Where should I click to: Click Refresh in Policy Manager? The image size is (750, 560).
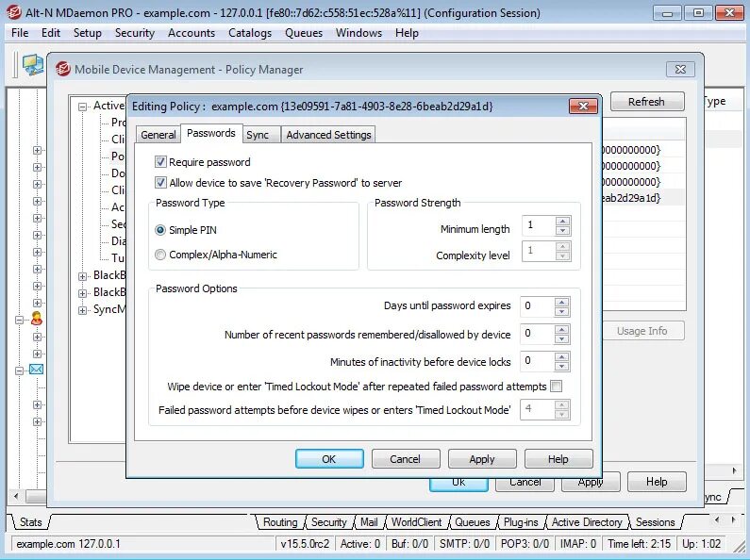(646, 101)
